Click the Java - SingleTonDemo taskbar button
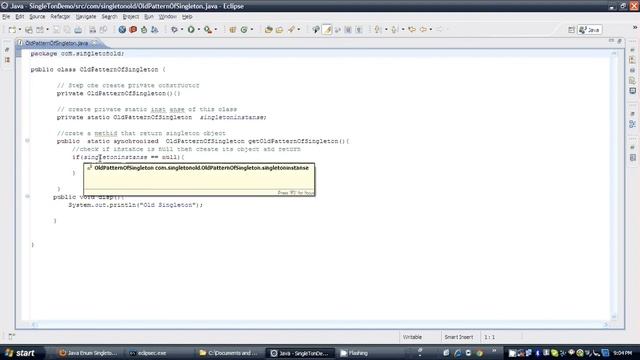640x360 pixels. (300, 353)
